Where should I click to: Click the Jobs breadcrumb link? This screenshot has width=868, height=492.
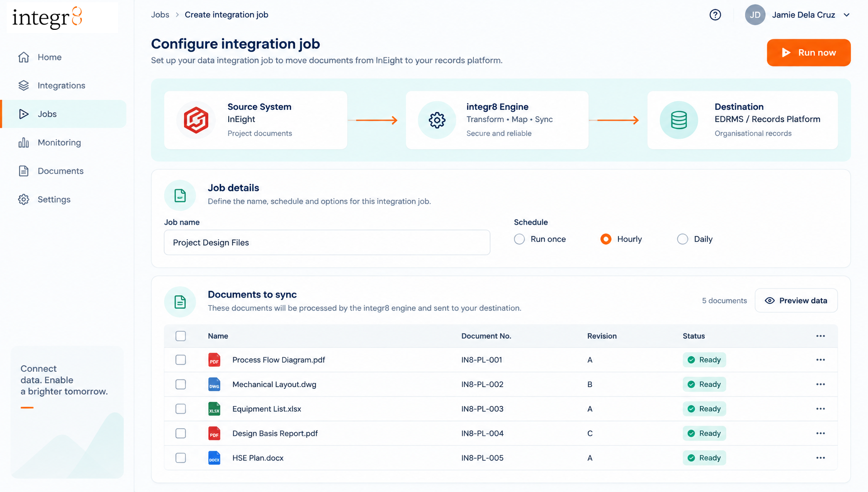(160, 15)
